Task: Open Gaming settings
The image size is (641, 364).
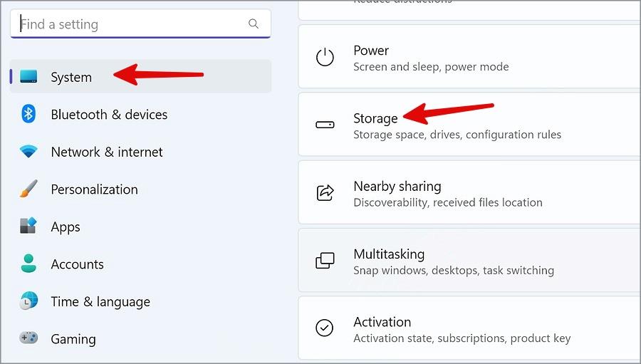Action: pos(73,339)
